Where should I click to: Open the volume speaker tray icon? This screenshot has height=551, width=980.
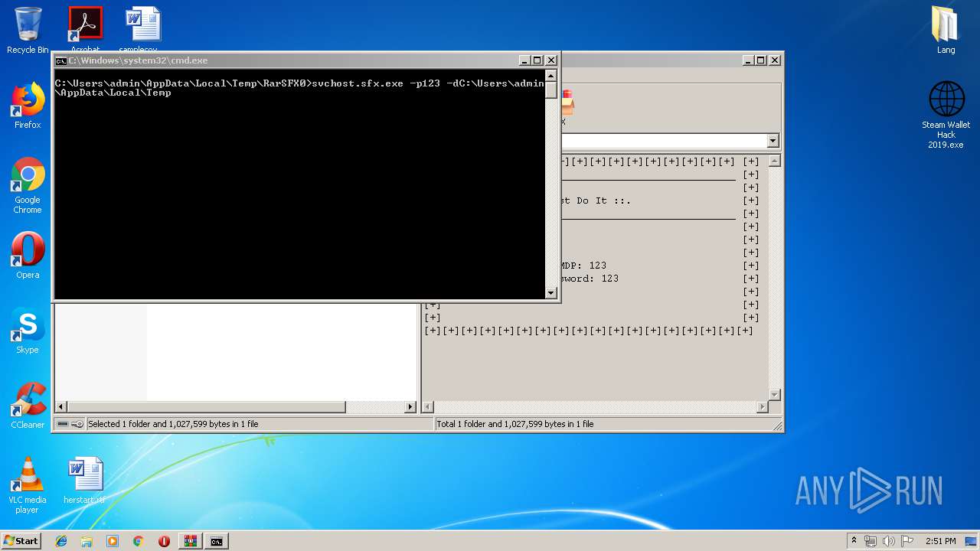coord(889,541)
